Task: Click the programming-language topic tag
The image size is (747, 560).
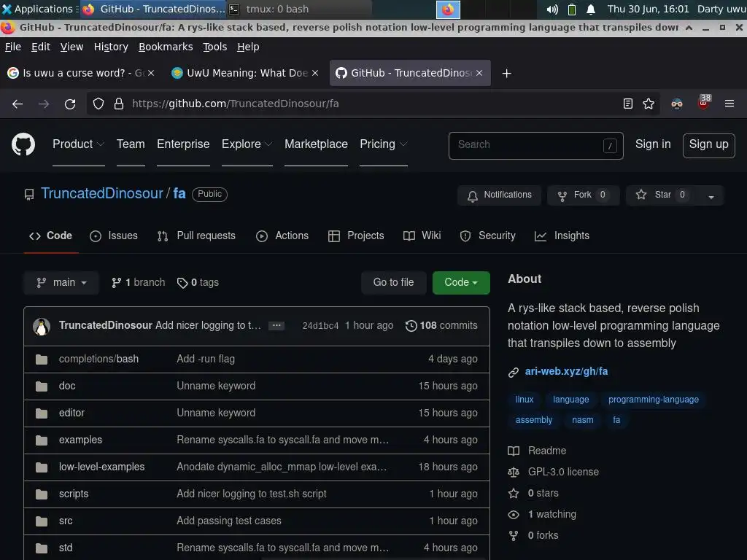Action: coord(653,400)
